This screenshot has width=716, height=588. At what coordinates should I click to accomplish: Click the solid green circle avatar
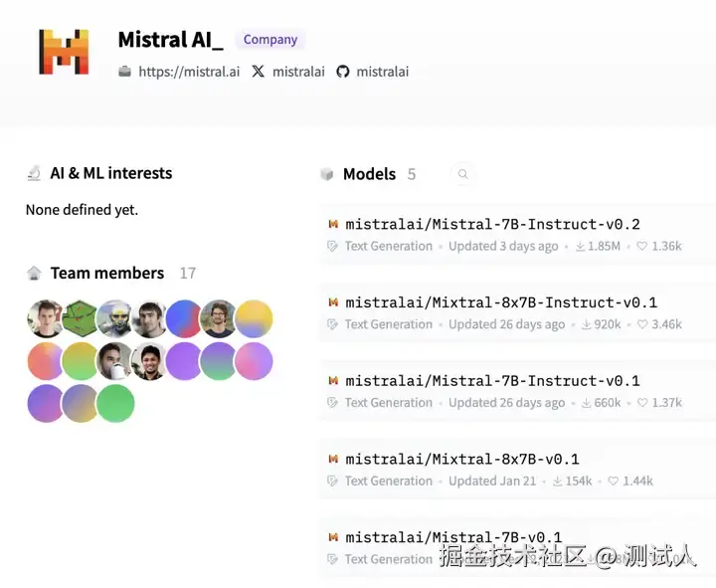click(115, 403)
